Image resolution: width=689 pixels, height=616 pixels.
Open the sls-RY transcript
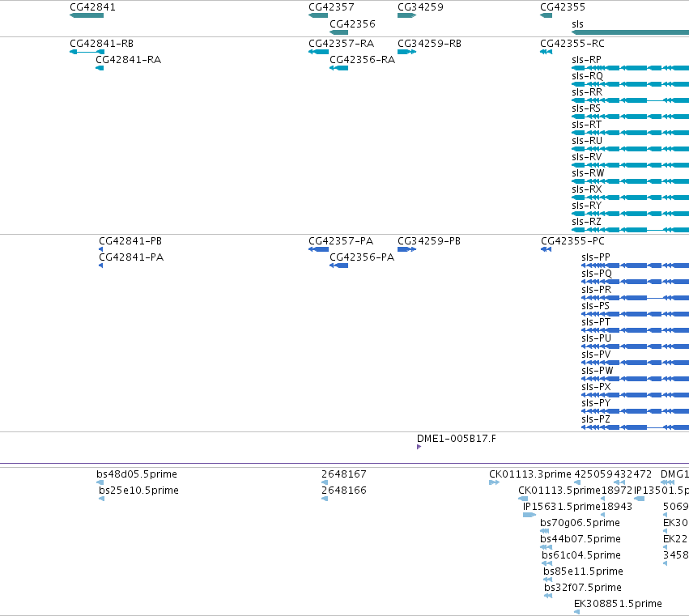(630, 214)
